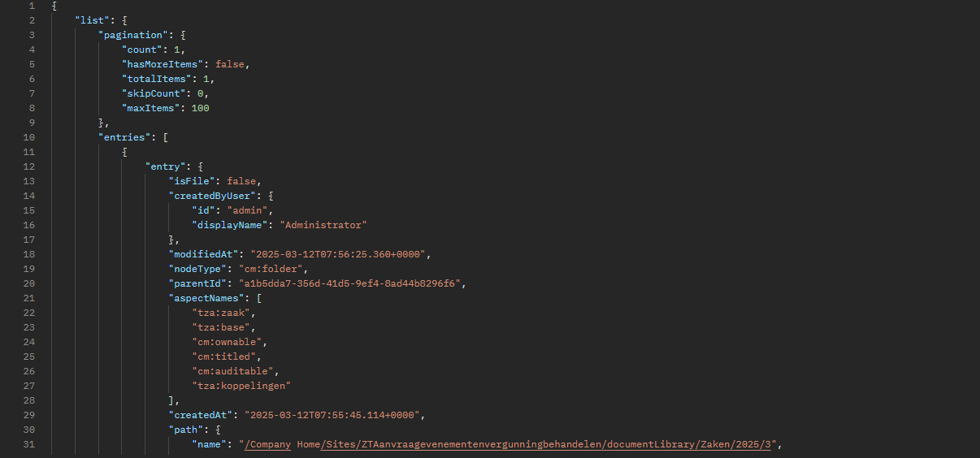Click line number 31 in gutter
This screenshot has width=980, height=458.
[28, 444]
